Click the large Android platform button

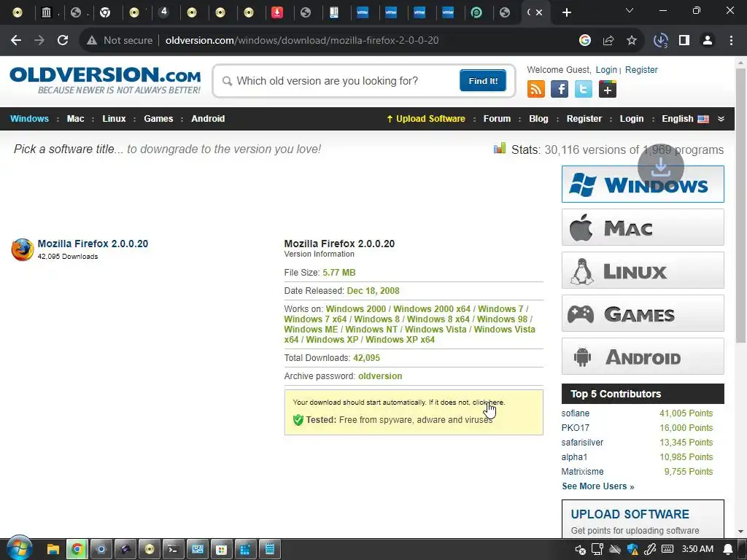pyautogui.click(x=643, y=356)
